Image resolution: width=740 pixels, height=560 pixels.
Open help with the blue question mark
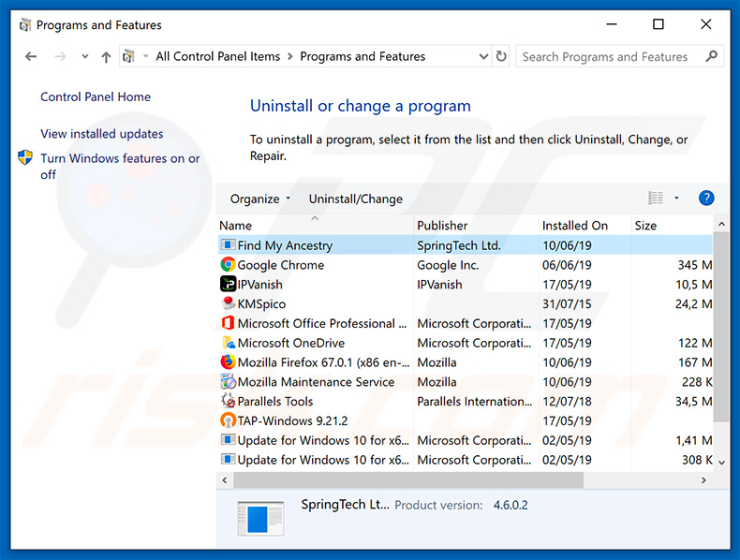[706, 199]
